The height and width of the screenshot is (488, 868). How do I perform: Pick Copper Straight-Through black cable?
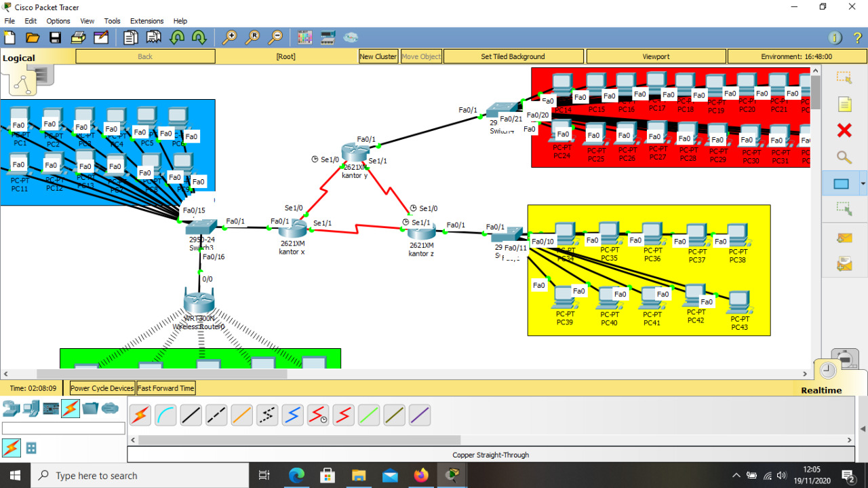pos(191,415)
